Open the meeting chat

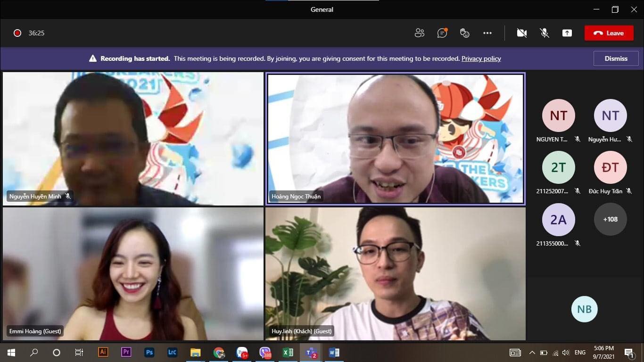442,33
